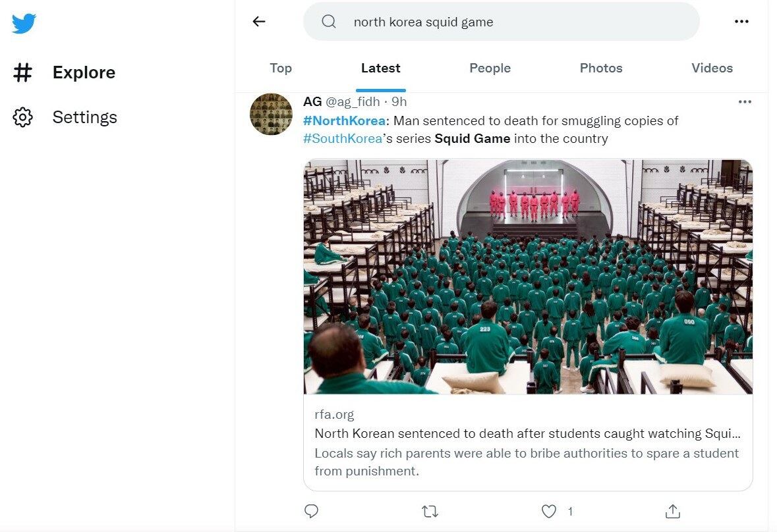Select the People tab

[490, 68]
